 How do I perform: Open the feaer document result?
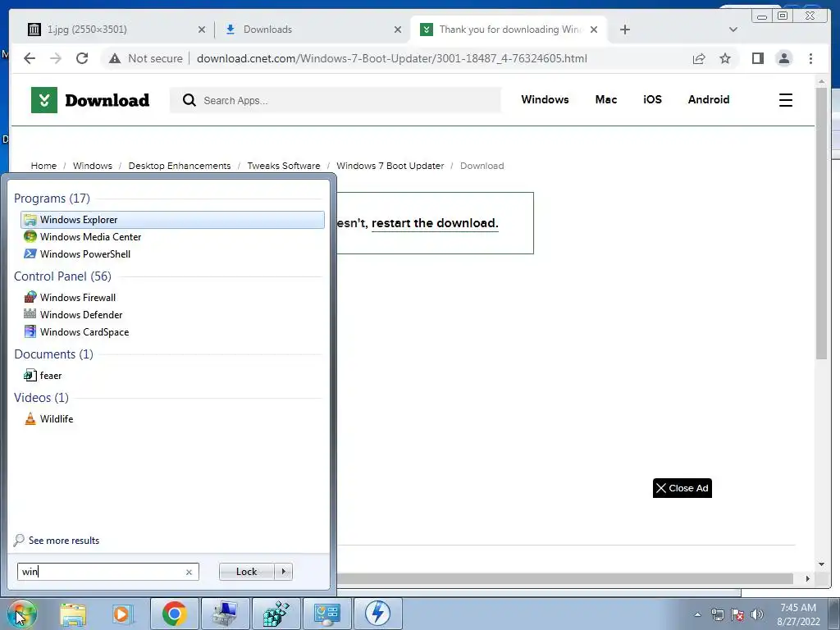click(x=43, y=376)
